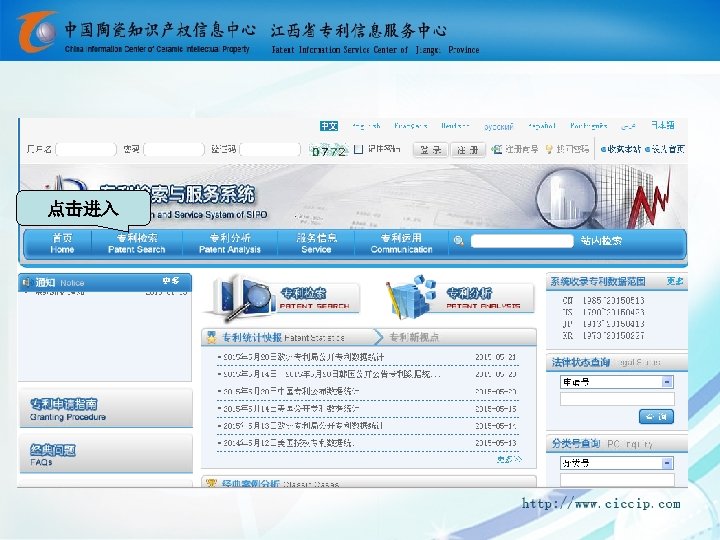The image size is (720, 540).
Task: Click the http://www.ciccip.com URL text
Action: [601, 504]
